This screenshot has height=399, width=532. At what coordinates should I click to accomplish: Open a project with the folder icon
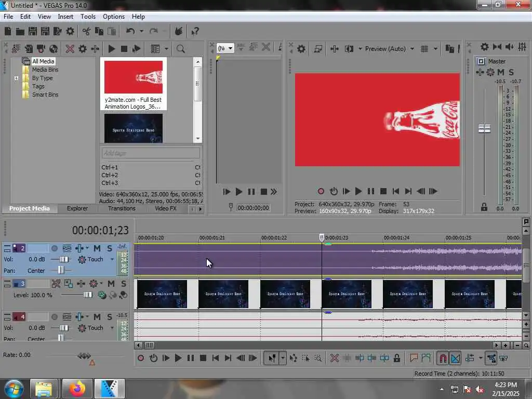[x=20, y=32]
